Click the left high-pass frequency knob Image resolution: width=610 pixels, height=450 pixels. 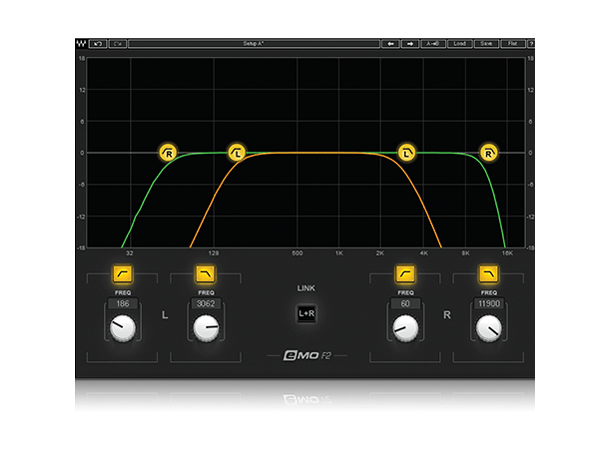point(123,328)
